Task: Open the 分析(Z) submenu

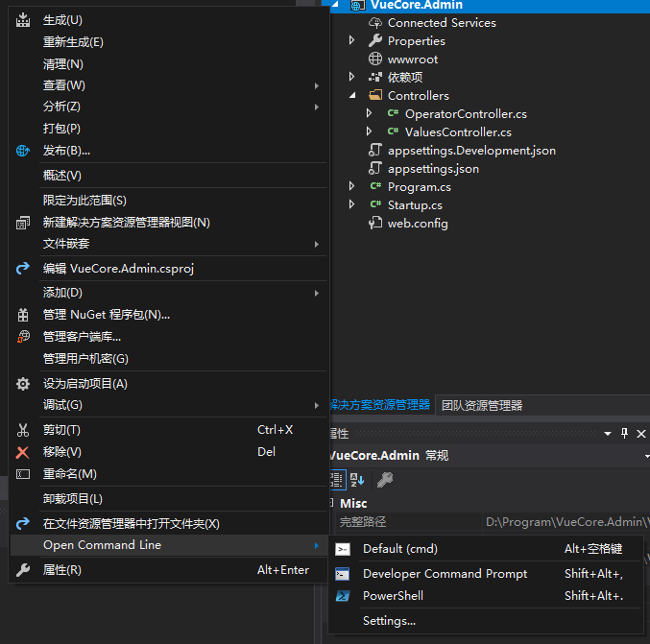Action: pyautogui.click(x=169, y=107)
